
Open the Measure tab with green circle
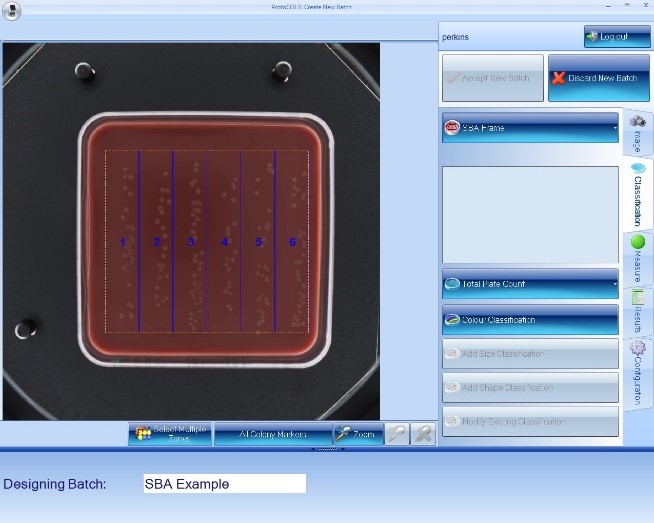pos(637,259)
